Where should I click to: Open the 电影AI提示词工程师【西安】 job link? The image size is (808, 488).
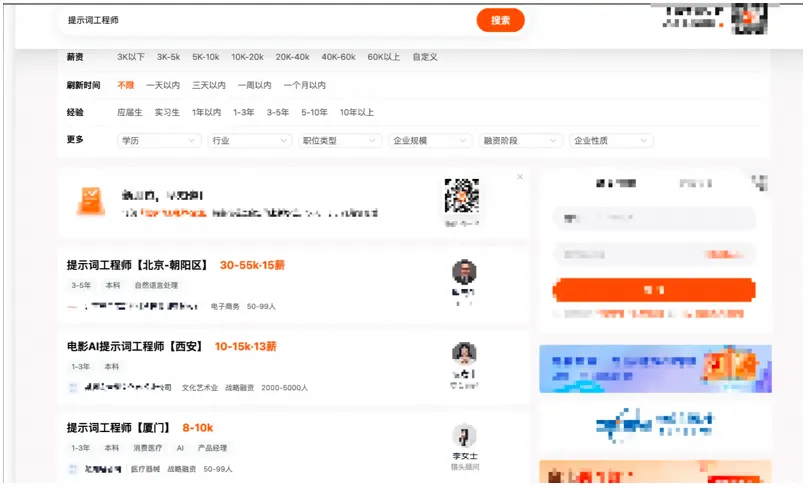135,346
